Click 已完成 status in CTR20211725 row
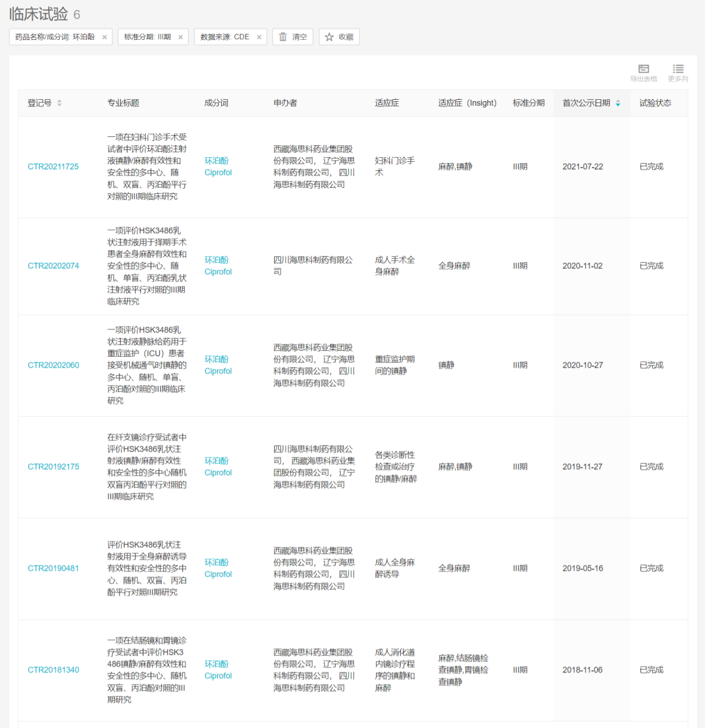 pyautogui.click(x=651, y=167)
